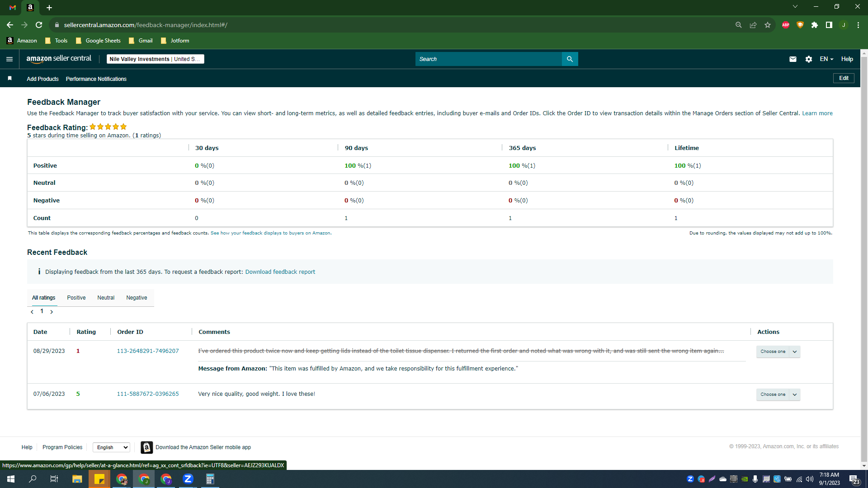Open Sticky Notes from the taskbar
Image resolution: width=868 pixels, height=488 pixels.
[x=99, y=479]
